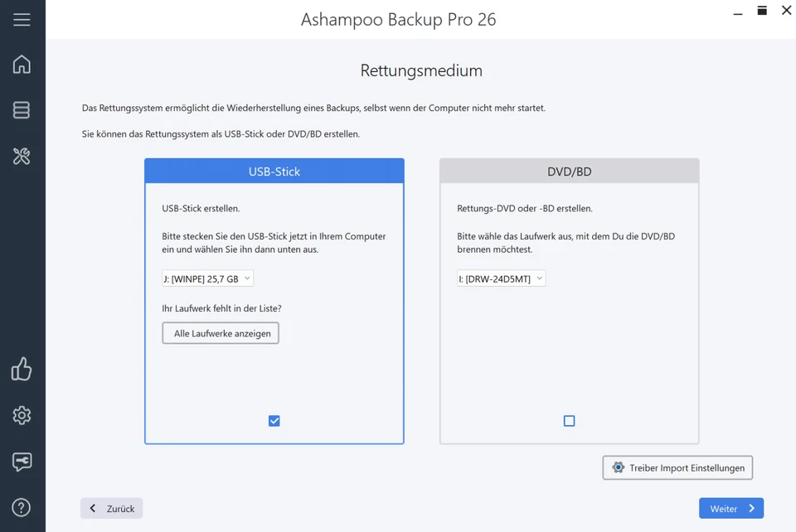Open the USB drive selection list
Screen dimensions: 796x532
(206, 278)
